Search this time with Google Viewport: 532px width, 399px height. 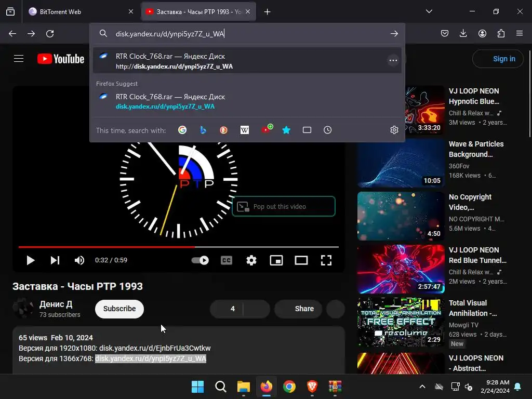182,130
